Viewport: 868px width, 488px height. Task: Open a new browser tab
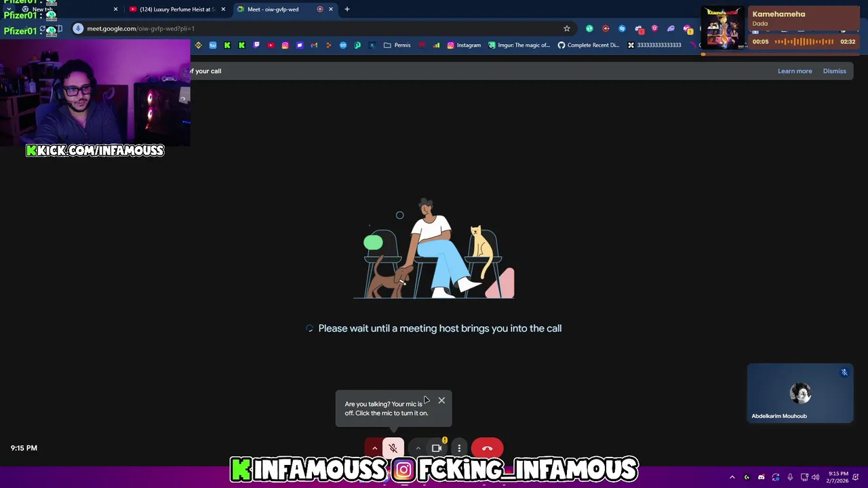(x=347, y=9)
